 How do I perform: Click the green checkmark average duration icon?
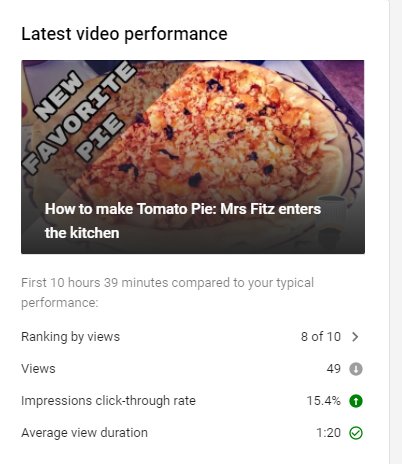click(356, 433)
